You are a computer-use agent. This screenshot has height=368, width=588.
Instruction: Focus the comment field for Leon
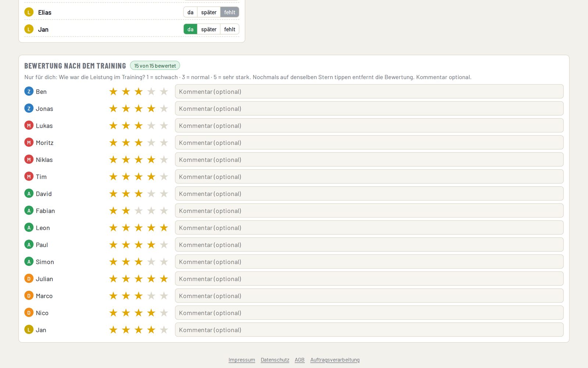click(369, 228)
